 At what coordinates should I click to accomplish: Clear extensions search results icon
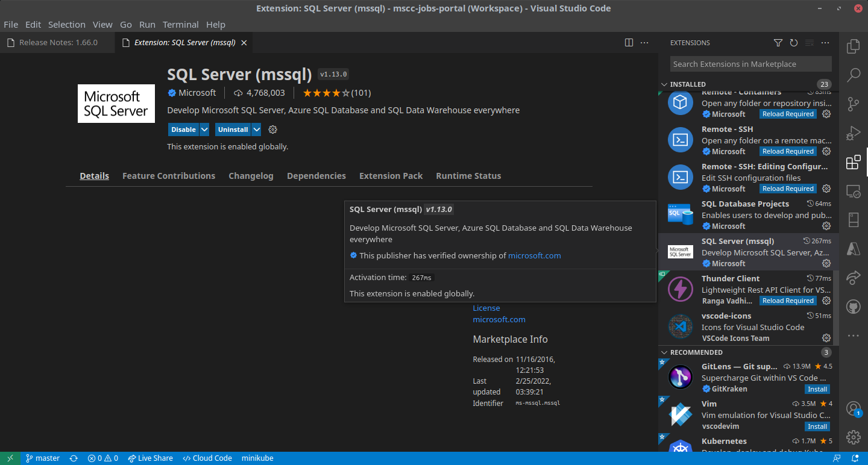(810, 43)
